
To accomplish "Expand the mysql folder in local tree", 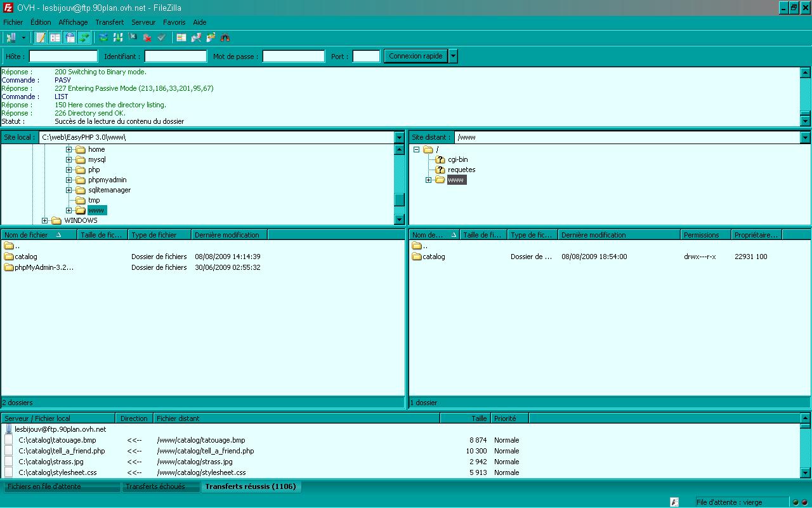I will [69, 160].
